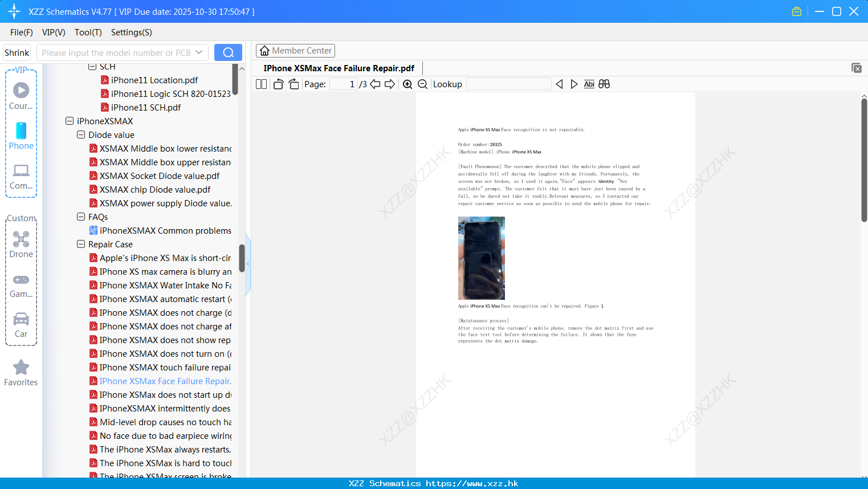Collapse the SCH folder
This screenshot has width=868, height=489.
coord(92,67)
